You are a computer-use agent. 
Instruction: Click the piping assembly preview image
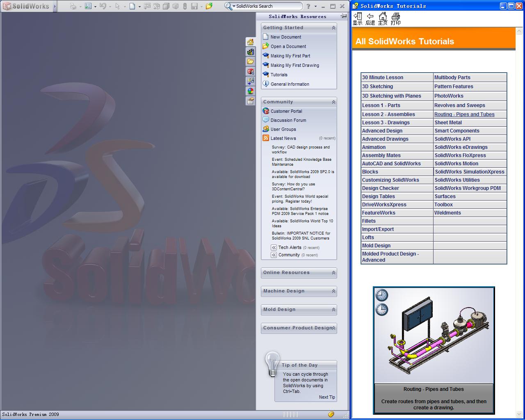(x=434, y=335)
